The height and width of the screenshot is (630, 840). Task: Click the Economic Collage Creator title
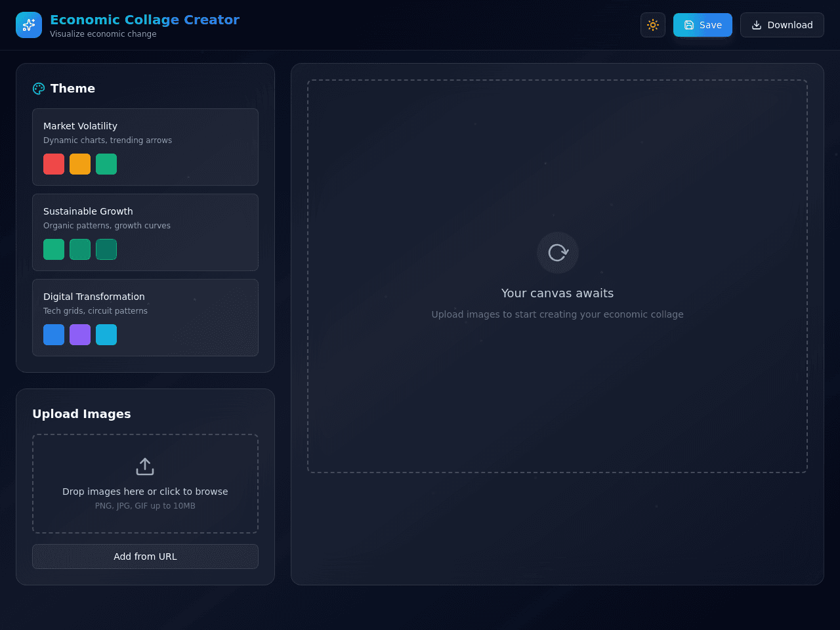tap(144, 20)
